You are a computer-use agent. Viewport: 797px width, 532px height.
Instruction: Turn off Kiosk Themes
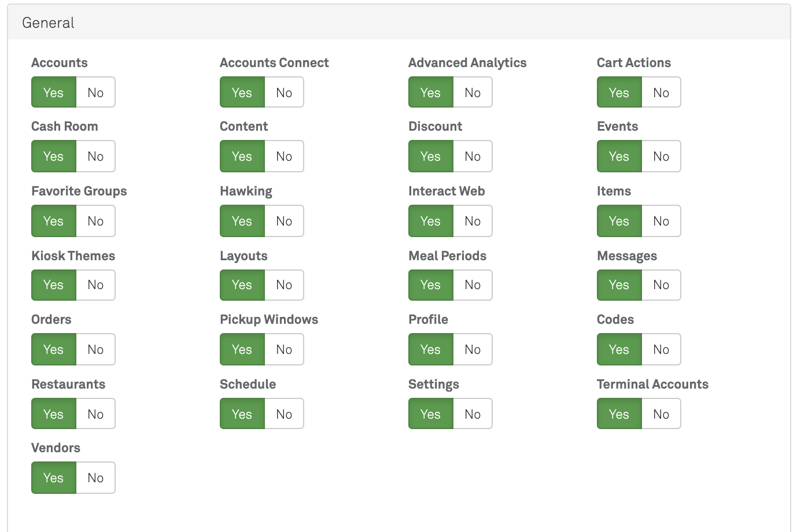(x=95, y=285)
